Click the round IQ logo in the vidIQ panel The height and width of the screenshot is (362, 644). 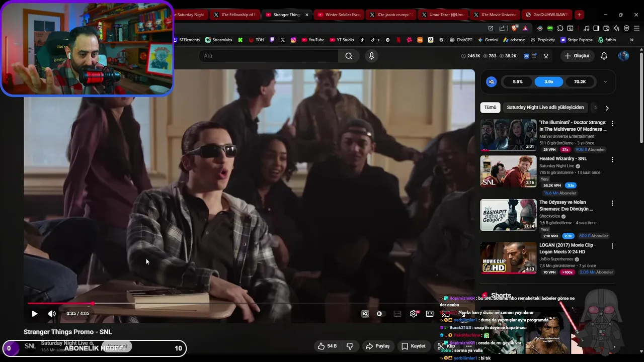tap(492, 81)
